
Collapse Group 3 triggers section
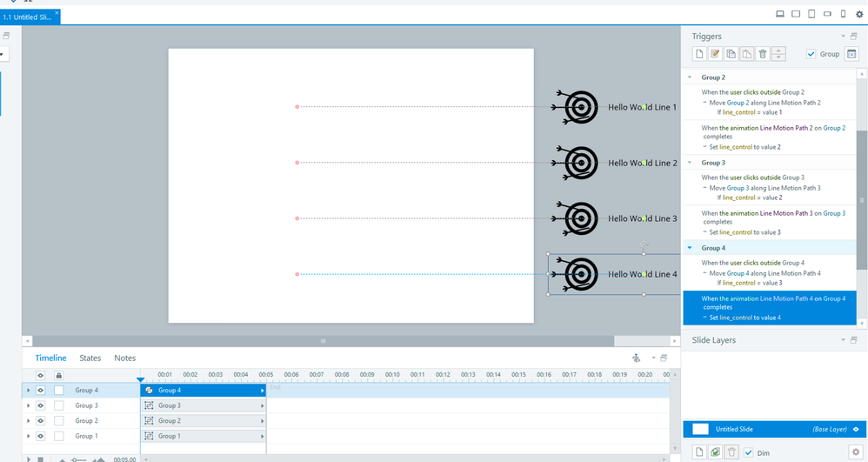690,163
